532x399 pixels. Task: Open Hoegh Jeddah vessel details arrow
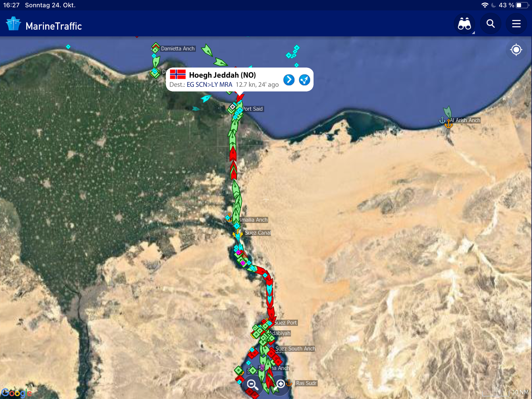pos(289,80)
